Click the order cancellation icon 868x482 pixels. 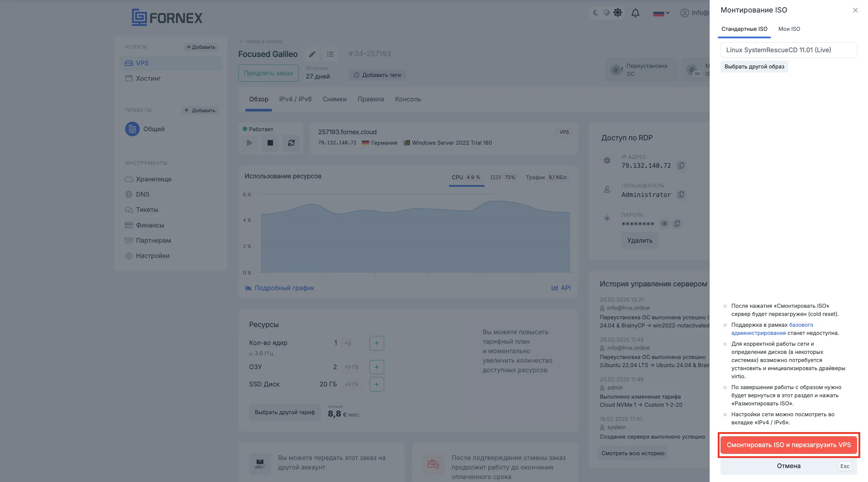pyautogui.click(x=433, y=463)
